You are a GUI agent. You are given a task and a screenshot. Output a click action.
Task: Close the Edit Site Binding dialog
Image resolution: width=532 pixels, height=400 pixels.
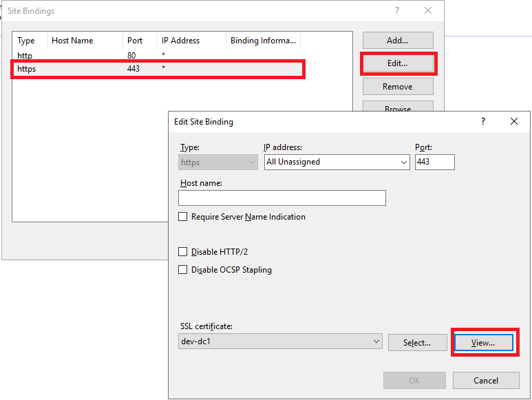pos(513,121)
